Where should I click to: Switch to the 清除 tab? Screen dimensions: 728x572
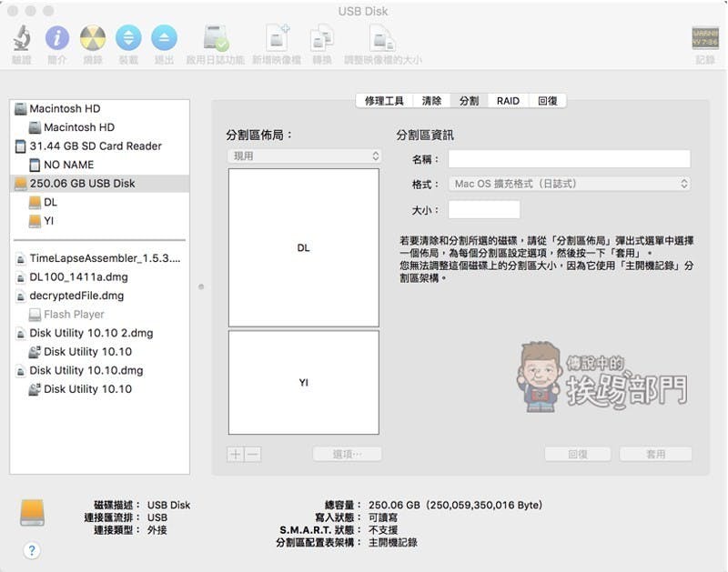tap(431, 101)
